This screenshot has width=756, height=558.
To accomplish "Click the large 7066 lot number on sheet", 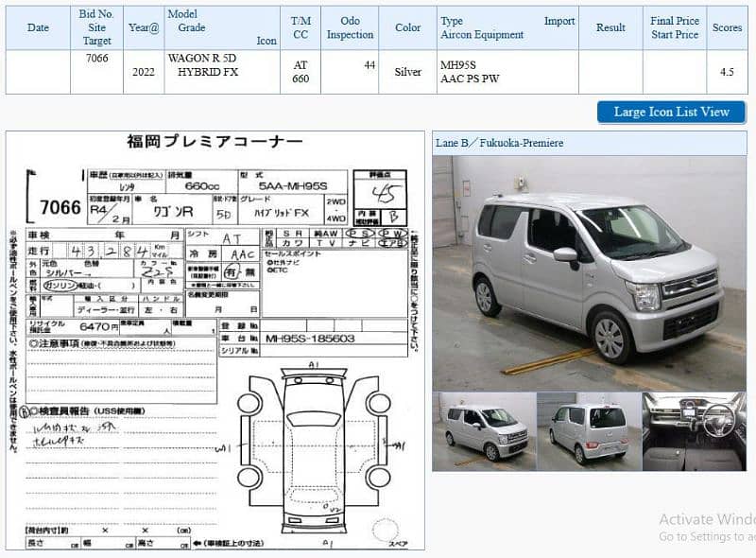I will pos(60,207).
